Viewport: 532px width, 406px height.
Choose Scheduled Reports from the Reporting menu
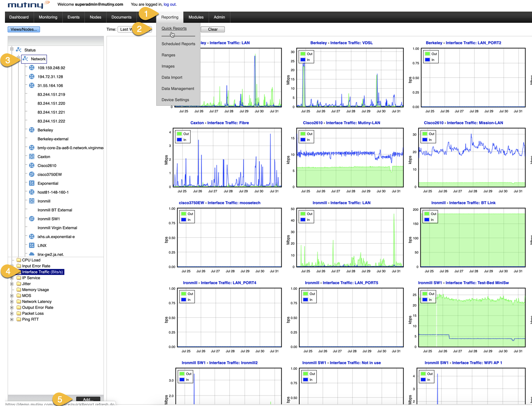tap(178, 44)
